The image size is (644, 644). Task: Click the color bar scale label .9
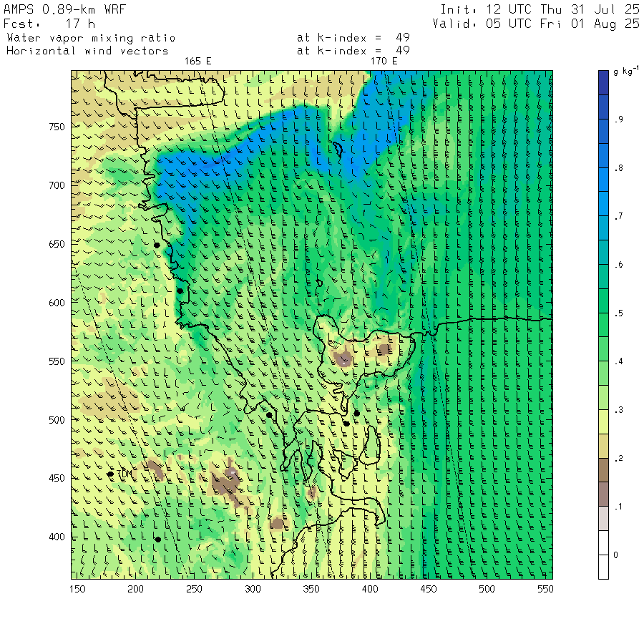[x=618, y=119]
